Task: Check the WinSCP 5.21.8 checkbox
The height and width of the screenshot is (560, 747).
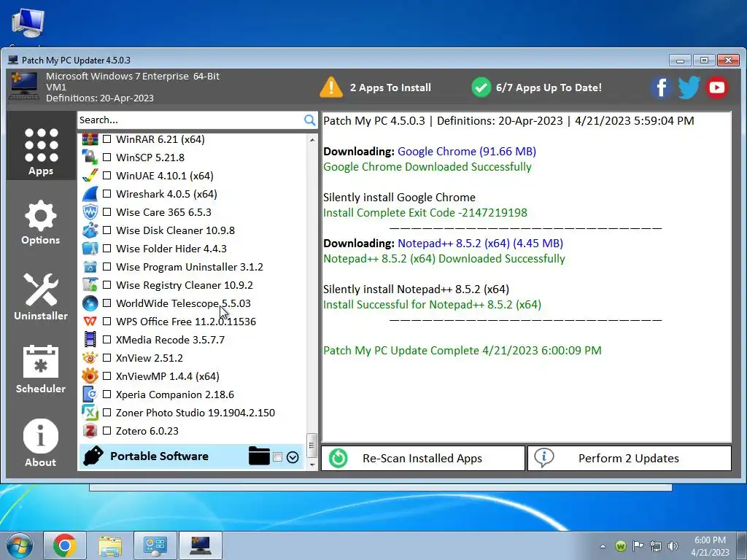Action: tap(107, 157)
